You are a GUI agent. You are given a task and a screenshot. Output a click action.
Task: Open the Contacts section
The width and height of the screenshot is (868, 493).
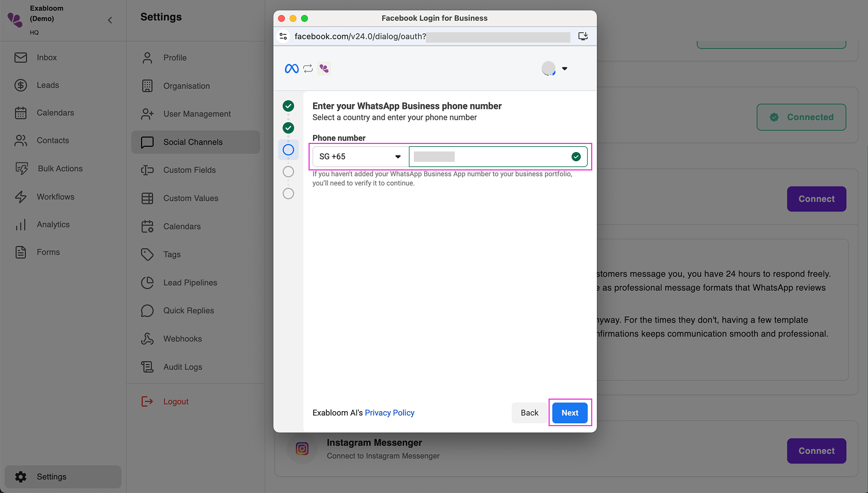tap(52, 140)
